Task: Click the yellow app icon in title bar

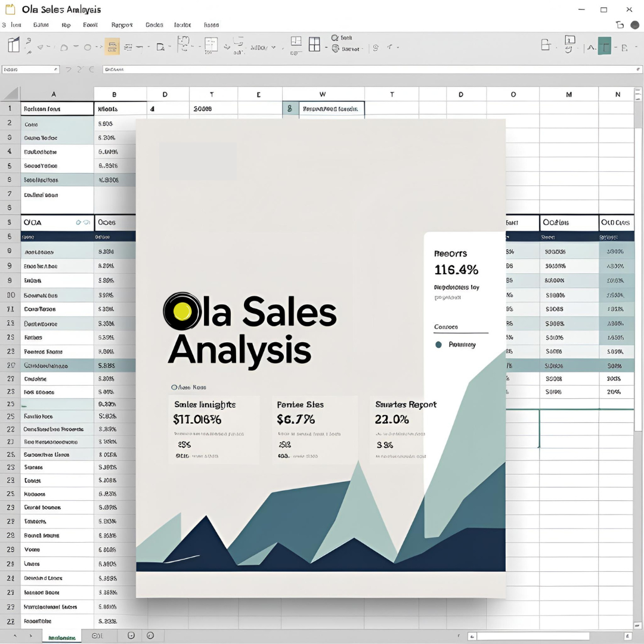Action: click(x=10, y=10)
